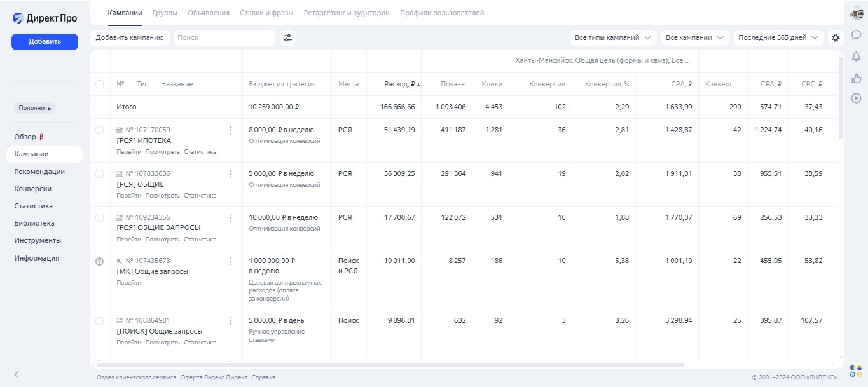
Task: Switch to the 'Объявления' tab
Action: [x=209, y=13]
